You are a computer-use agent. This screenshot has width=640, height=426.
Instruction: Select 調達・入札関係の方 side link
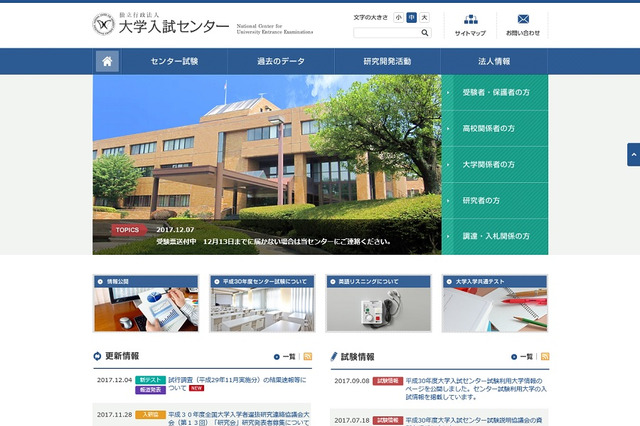click(x=495, y=236)
